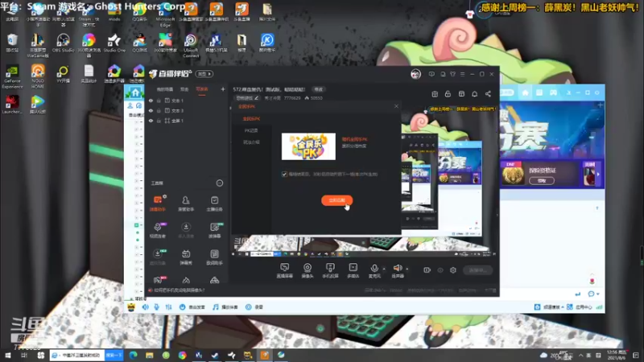Screen dimensions: 644x362
Task: Open the streamer avatar in title bar
Action: [x=415, y=74]
